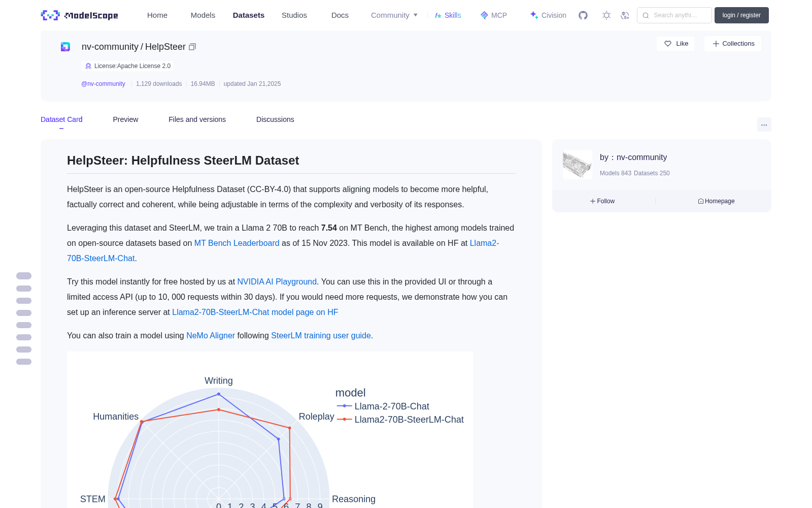Click the STEM chart axis label
812x508 pixels.
coord(93,499)
